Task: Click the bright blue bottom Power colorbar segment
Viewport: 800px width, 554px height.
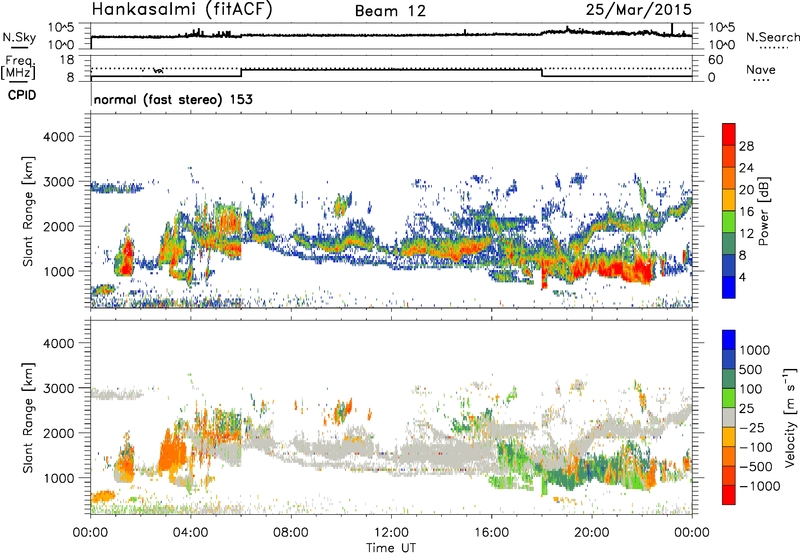Action: [x=729, y=287]
